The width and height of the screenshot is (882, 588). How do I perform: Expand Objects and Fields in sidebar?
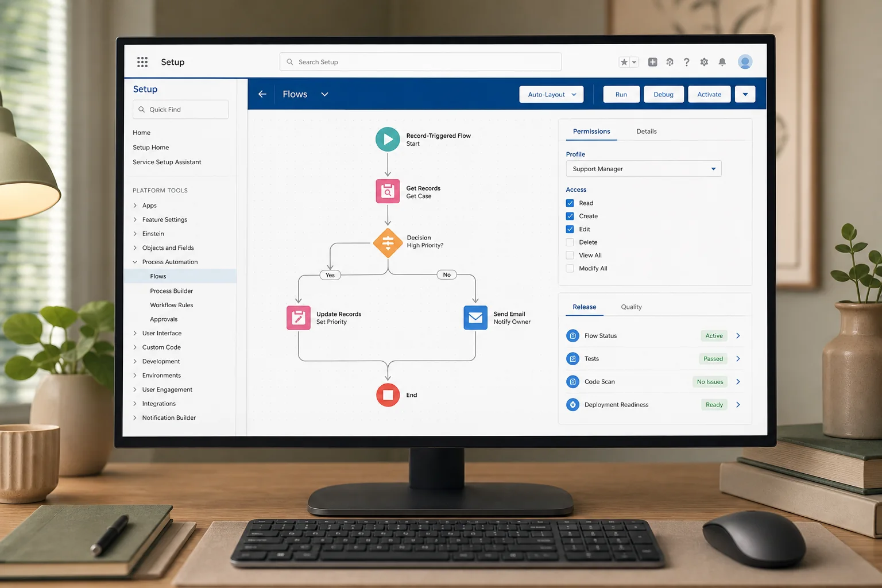tap(135, 248)
